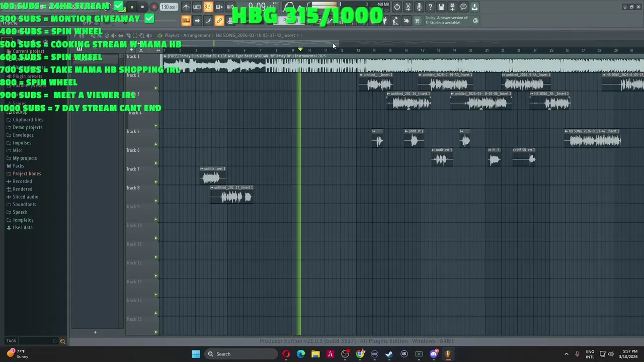Open Steam from the taskbar
The width and height of the screenshot is (644, 362).
point(389,354)
